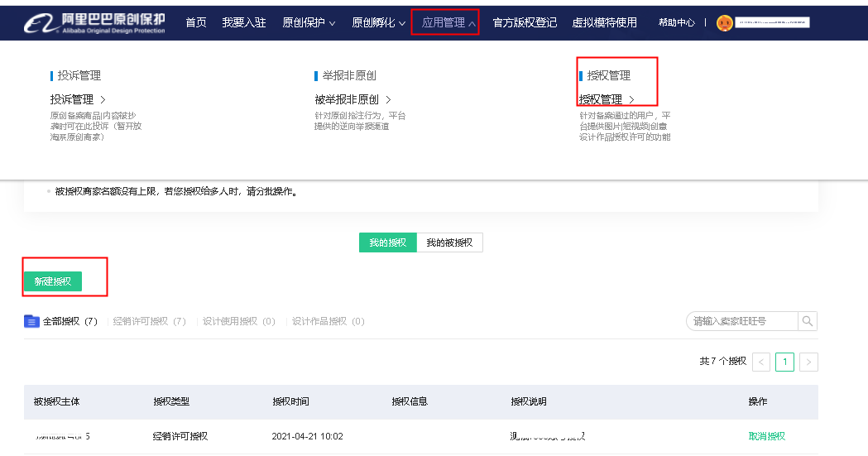Click the chevron beside 被举报非原创
Viewport: 868px width, 456px height.
point(389,99)
